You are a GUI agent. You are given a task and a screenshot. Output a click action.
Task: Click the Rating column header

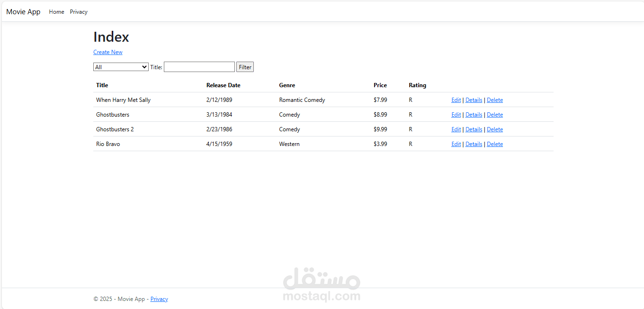[417, 85]
